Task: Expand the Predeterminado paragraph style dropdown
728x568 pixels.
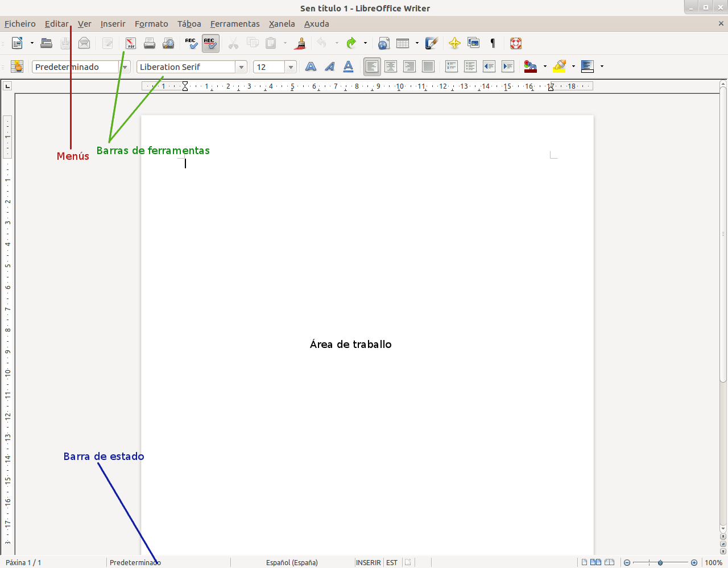Action: 125,67
